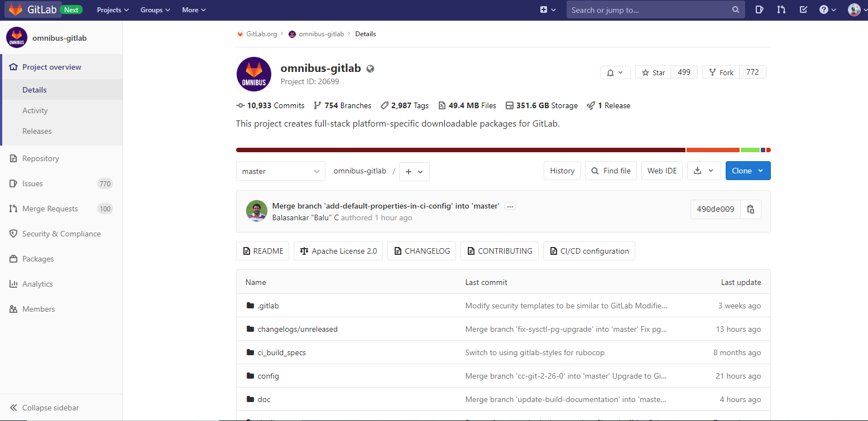This screenshot has width=868, height=421.
Task: Open the .gitlab folder
Action: [x=268, y=306]
